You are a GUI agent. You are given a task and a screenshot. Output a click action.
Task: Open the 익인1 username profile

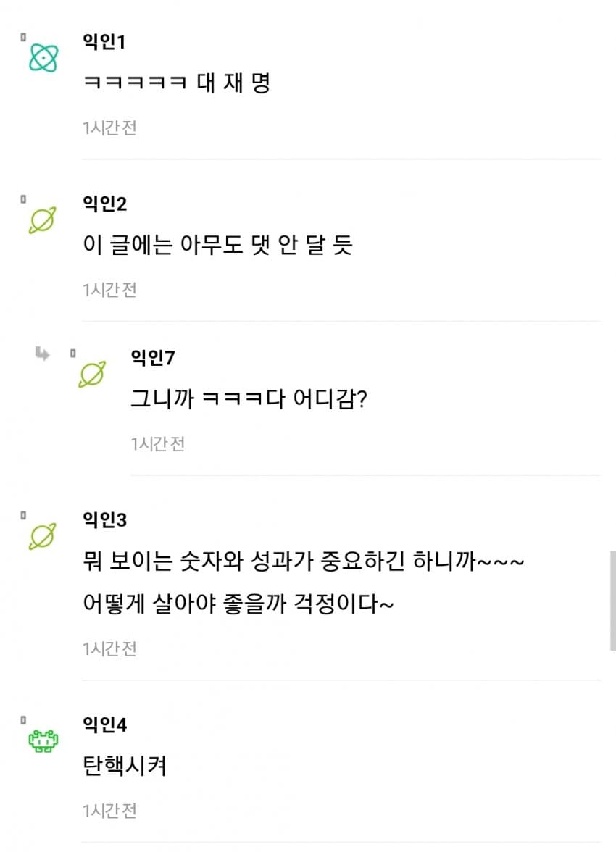coord(104,43)
